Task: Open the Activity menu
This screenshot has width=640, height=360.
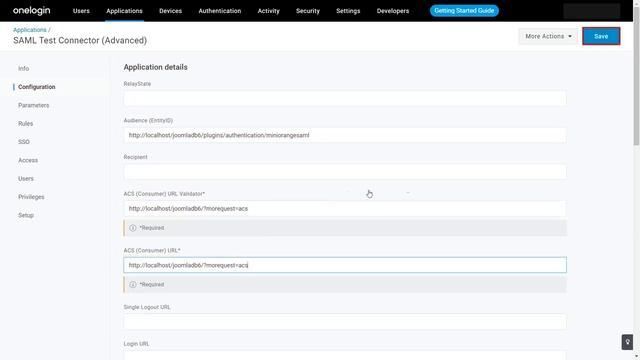Action: tap(269, 11)
